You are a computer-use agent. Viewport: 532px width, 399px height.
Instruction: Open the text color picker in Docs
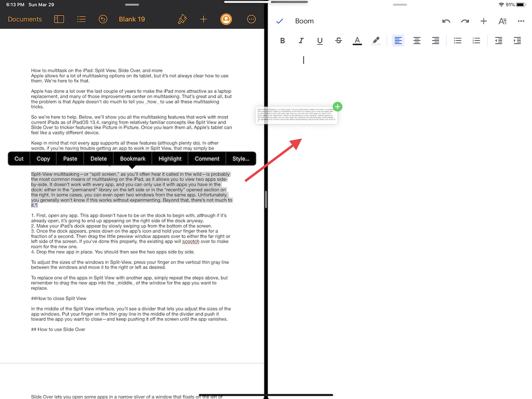357,41
